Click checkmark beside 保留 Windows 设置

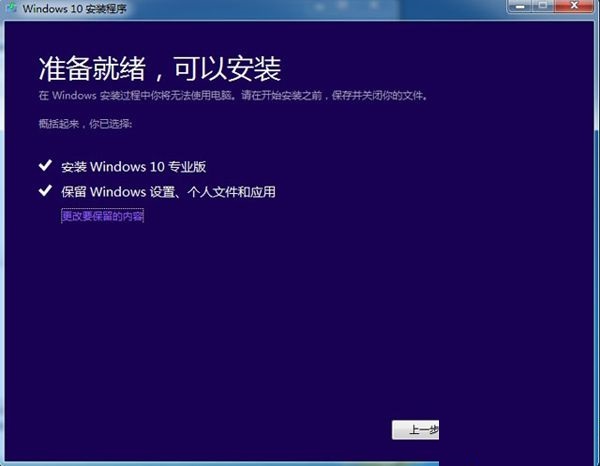(x=45, y=190)
